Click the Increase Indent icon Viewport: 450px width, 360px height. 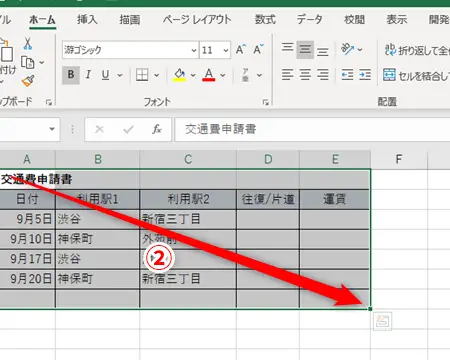(x=365, y=75)
